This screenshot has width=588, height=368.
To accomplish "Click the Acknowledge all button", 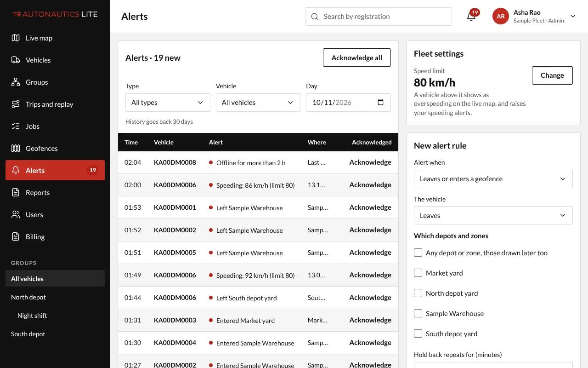I will tap(357, 57).
